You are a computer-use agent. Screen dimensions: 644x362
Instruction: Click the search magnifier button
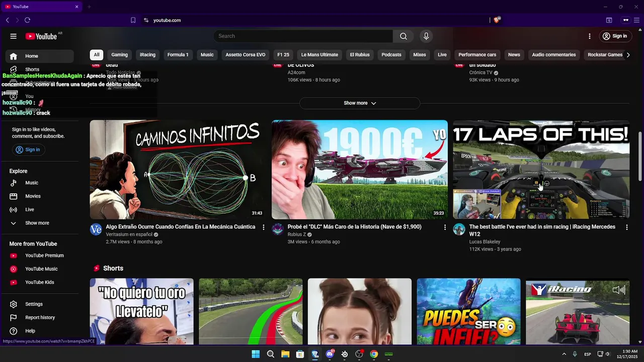tap(404, 36)
